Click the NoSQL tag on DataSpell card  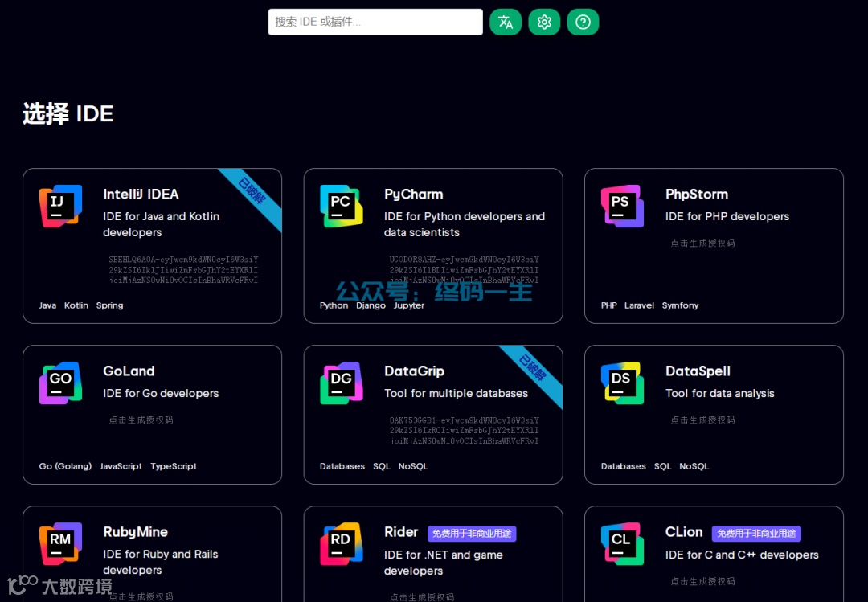pos(694,466)
